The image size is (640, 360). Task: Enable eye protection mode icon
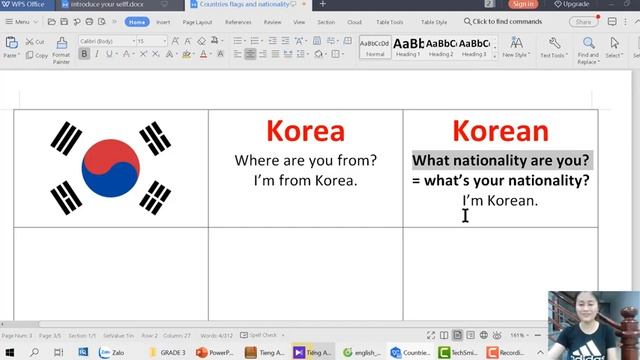click(x=497, y=335)
